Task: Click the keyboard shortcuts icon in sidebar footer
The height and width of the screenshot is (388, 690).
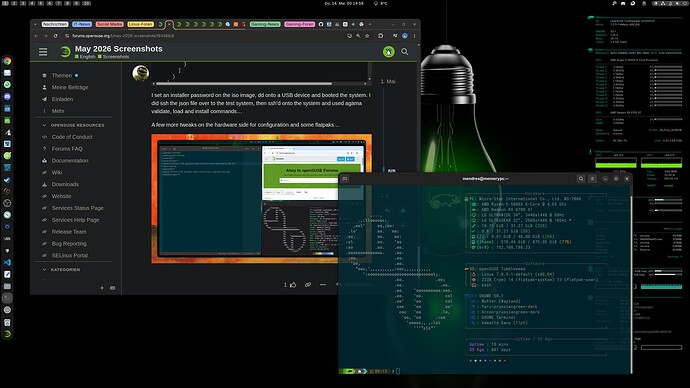Action: [113, 288]
